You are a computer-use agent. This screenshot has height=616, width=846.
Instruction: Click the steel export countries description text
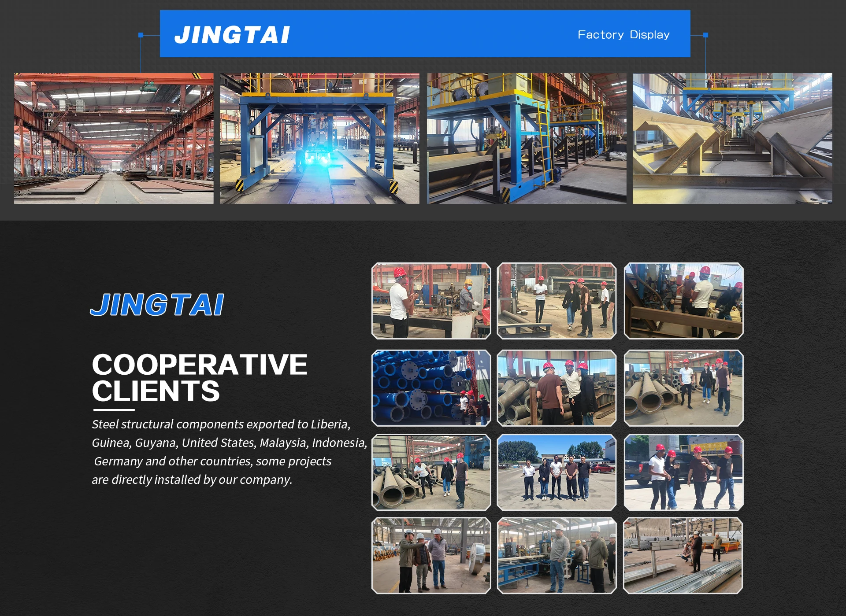pos(229,452)
